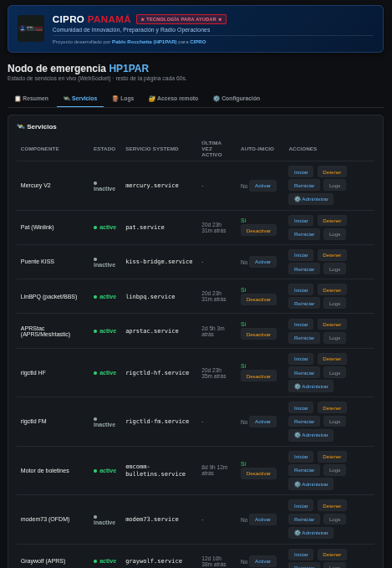Viewport: 392px width, 568px height.
Task: Open Administrar gear for rigctld HF
Action: pos(311,386)
